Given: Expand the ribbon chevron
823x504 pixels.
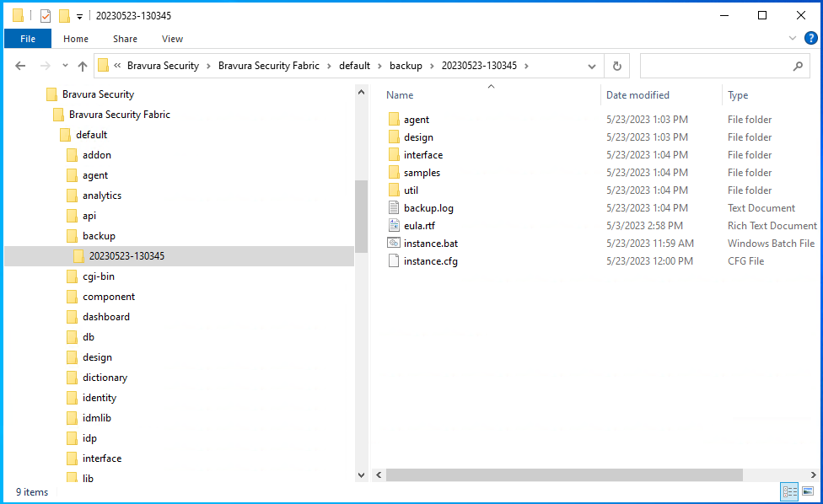Looking at the screenshot, I should pyautogui.click(x=792, y=38).
